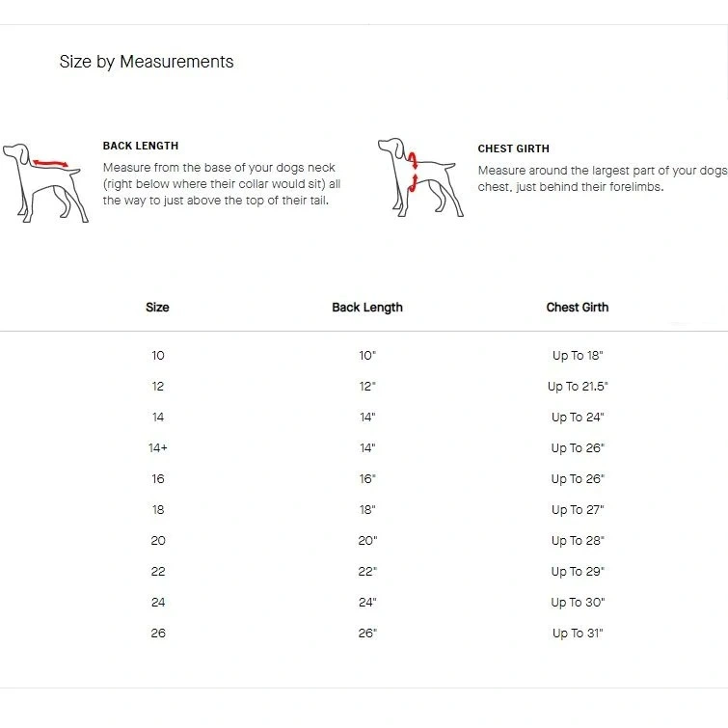Click the Up To 31" chest value
Screen dimensions: 728x728
(578, 634)
